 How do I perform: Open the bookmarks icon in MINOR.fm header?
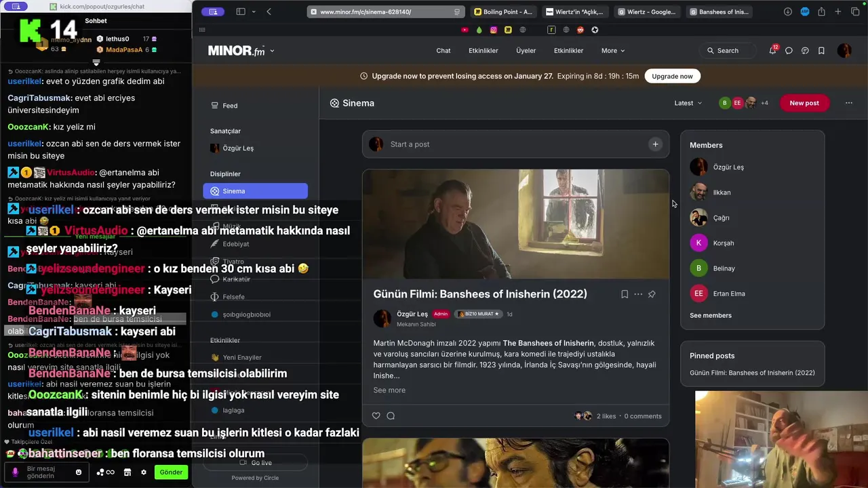point(821,51)
